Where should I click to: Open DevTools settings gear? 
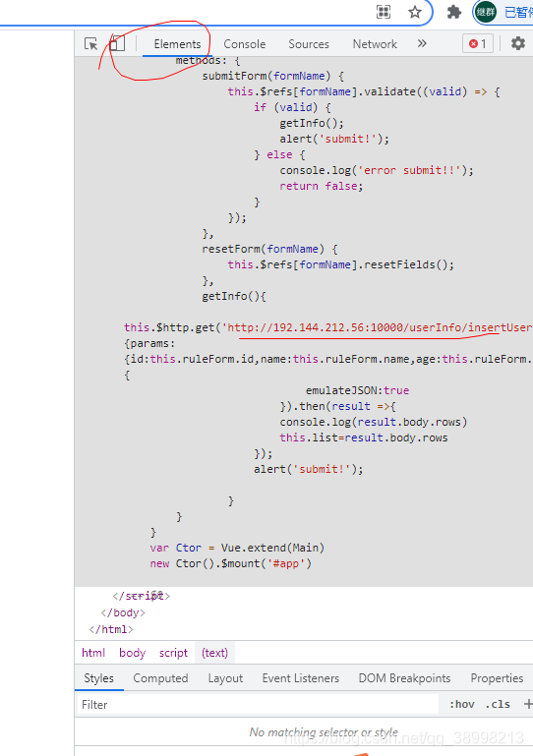pos(517,43)
